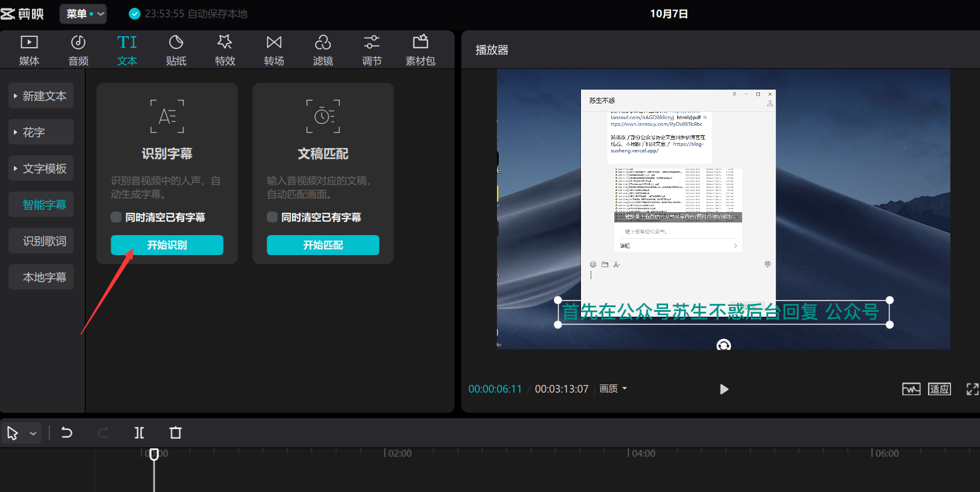Click the rotate handle below subtitle
980x492 pixels.
pyautogui.click(x=724, y=345)
